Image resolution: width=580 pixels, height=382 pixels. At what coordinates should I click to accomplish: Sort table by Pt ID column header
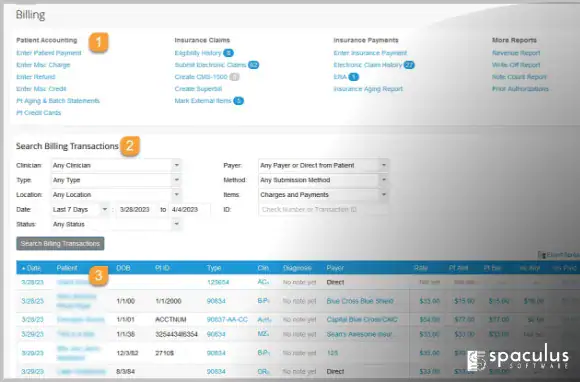pos(162,268)
